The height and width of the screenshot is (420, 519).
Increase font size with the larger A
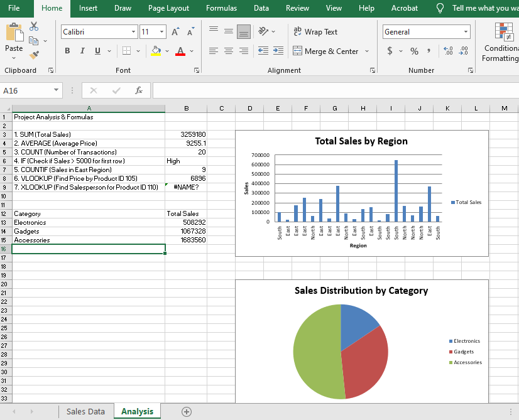tap(175, 32)
